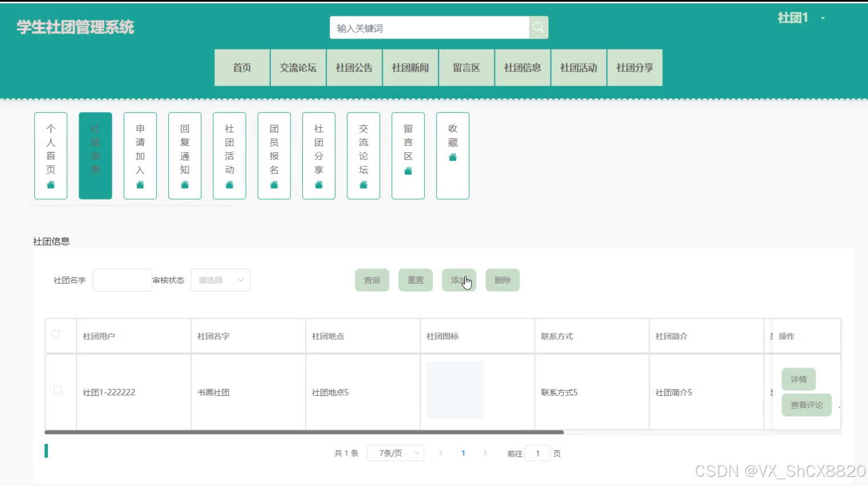Click the 添加 button
Viewport: 868px width, 486px height.
pyautogui.click(x=459, y=280)
